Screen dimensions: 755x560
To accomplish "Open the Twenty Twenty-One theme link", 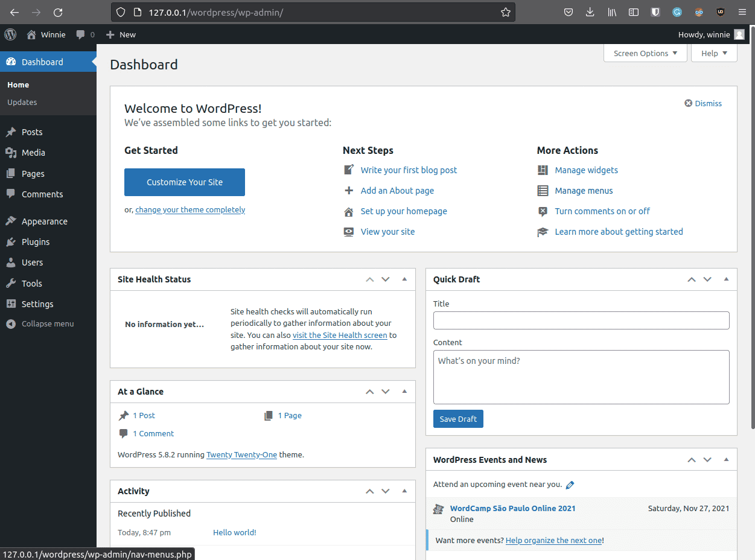I will (241, 454).
